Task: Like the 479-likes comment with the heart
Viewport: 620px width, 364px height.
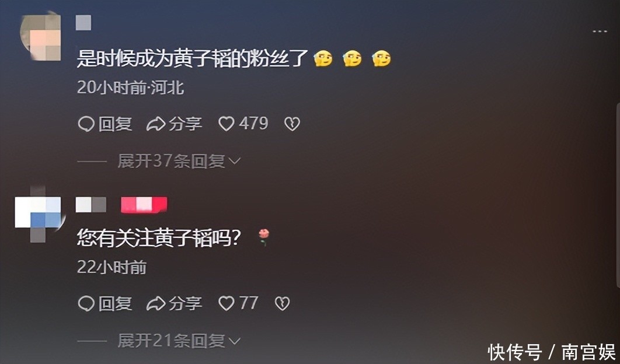Action: (227, 124)
